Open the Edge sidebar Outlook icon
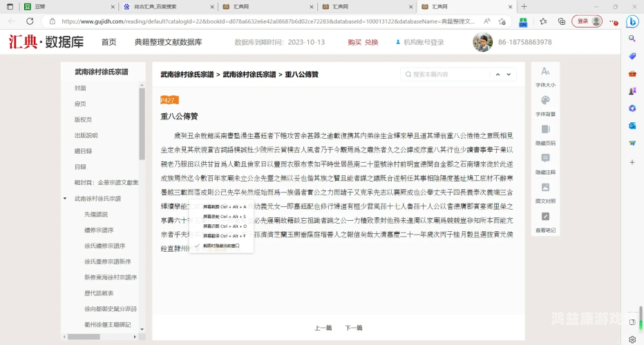The height and width of the screenshot is (345, 644). click(632, 126)
